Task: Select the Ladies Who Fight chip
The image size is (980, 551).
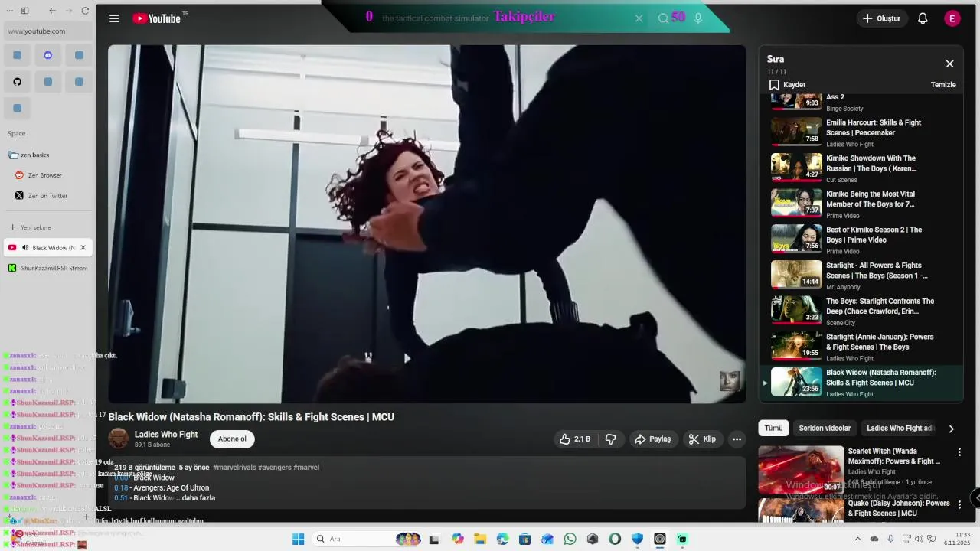Action: pyautogui.click(x=900, y=429)
